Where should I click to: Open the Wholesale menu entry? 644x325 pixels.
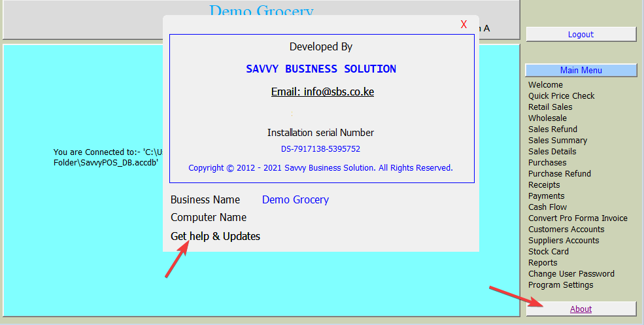tap(547, 118)
